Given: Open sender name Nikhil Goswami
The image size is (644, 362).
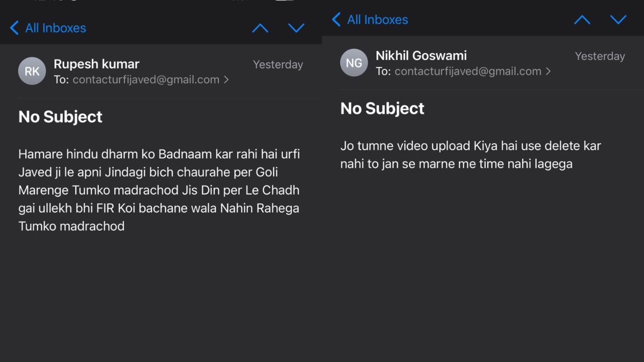Looking at the screenshot, I should click(421, 56).
